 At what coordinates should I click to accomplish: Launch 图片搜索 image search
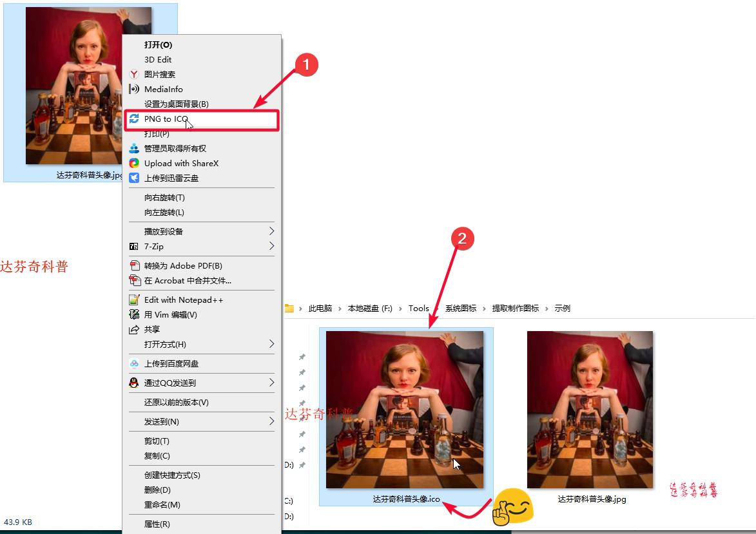pyautogui.click(x=135, y=74)
